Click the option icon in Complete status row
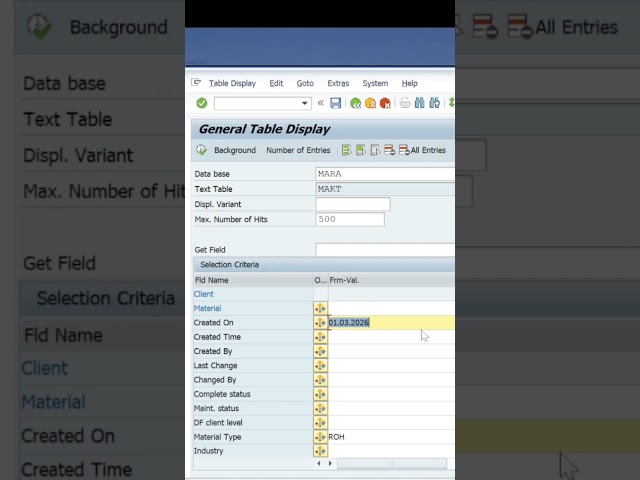The width and height of the screenshot is (640, 480). (320, 394)
